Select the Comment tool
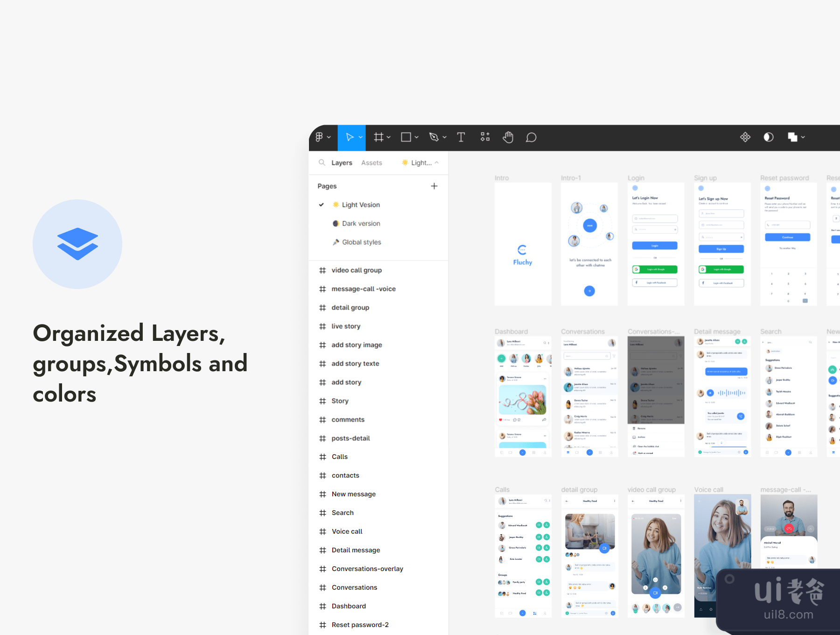The height and width of the screenshot is (635, 840). point(531,137)
